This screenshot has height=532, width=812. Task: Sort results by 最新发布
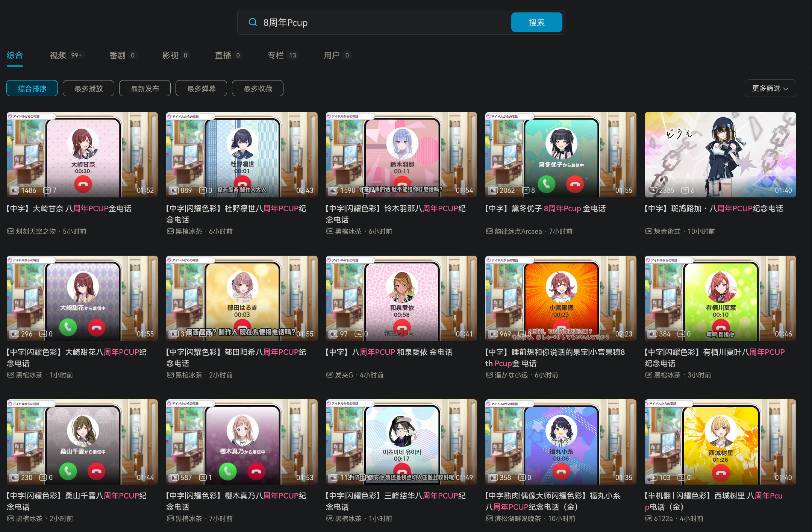click(145, 88)
